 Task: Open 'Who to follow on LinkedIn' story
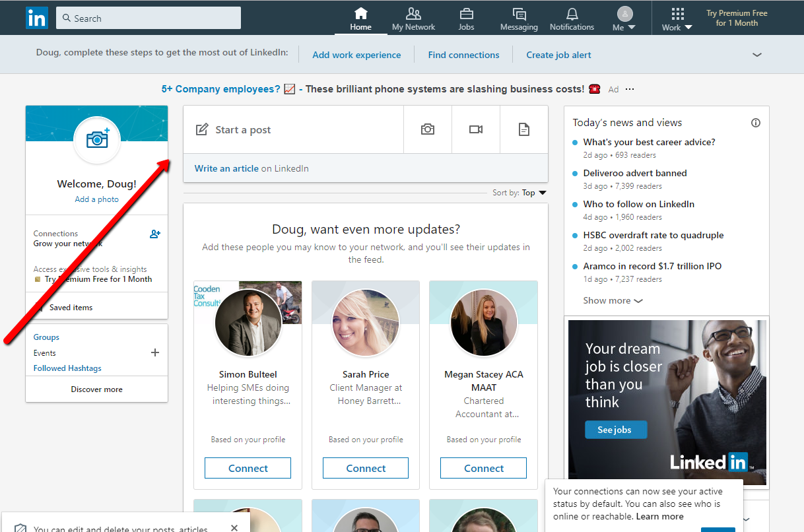pos(639,204)
